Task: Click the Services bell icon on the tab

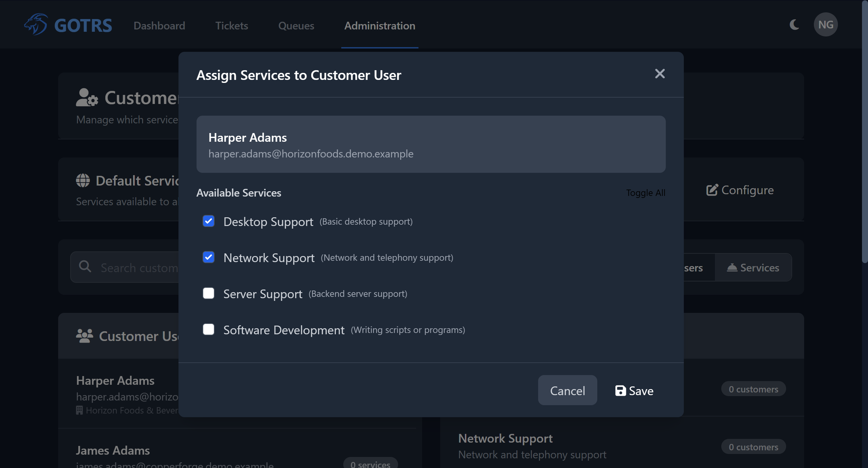Action: [x=732, y=267]
